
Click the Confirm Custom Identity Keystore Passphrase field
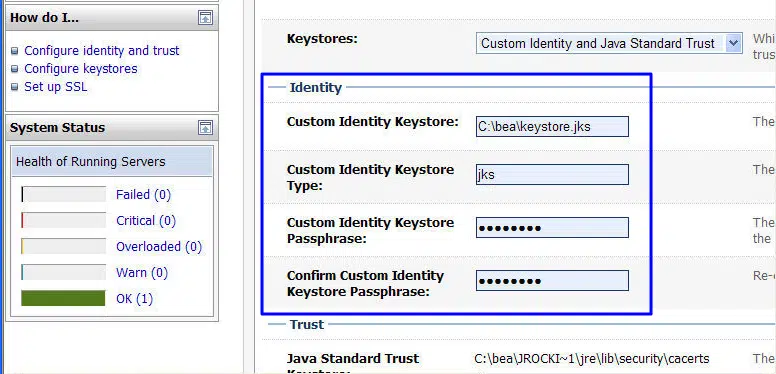click(x=552, y=280)
